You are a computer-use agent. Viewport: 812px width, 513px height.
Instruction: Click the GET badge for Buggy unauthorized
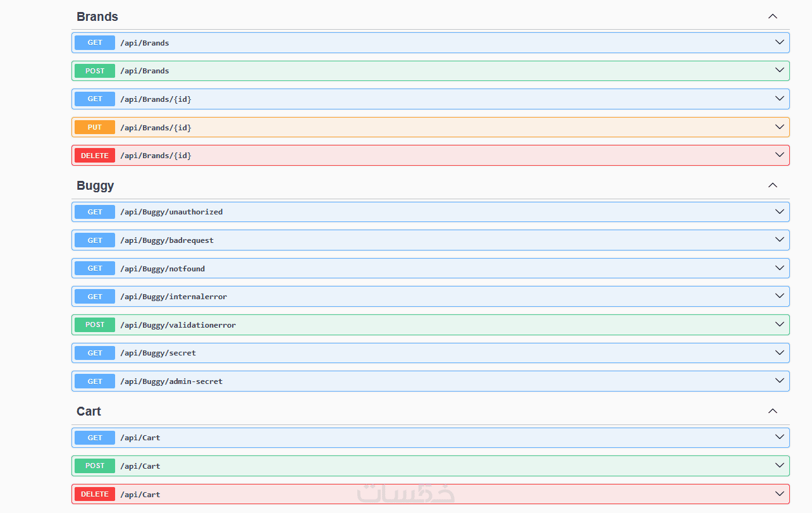(95, 212)
